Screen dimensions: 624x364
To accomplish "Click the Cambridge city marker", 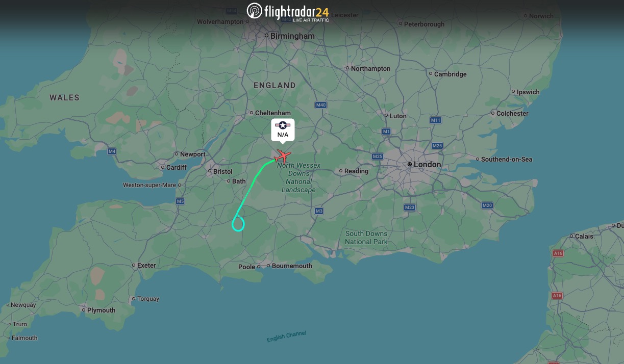I will (x=430, y=74).
